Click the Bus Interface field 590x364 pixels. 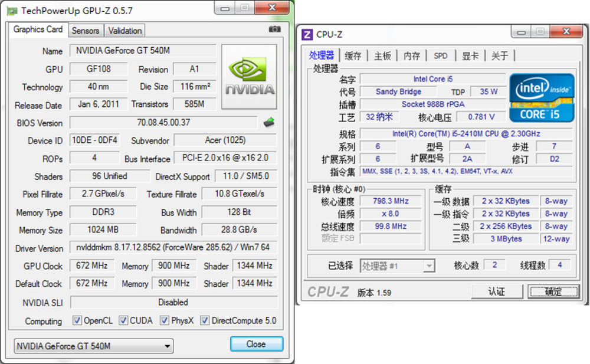[225, 158]
